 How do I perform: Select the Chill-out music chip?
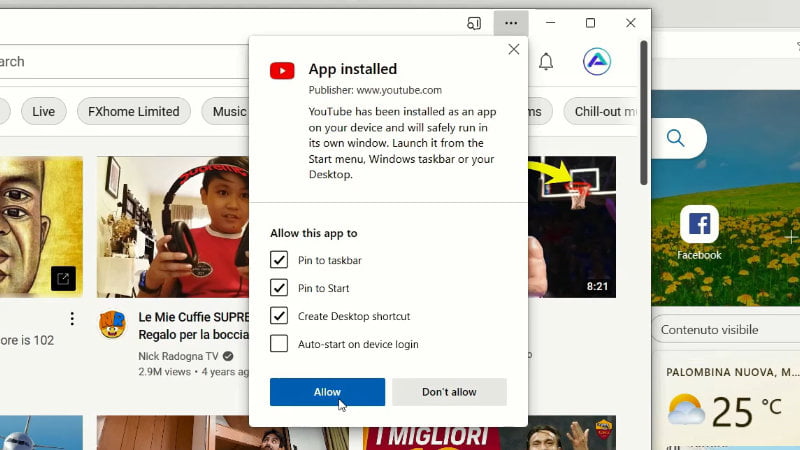coord(601,111)
